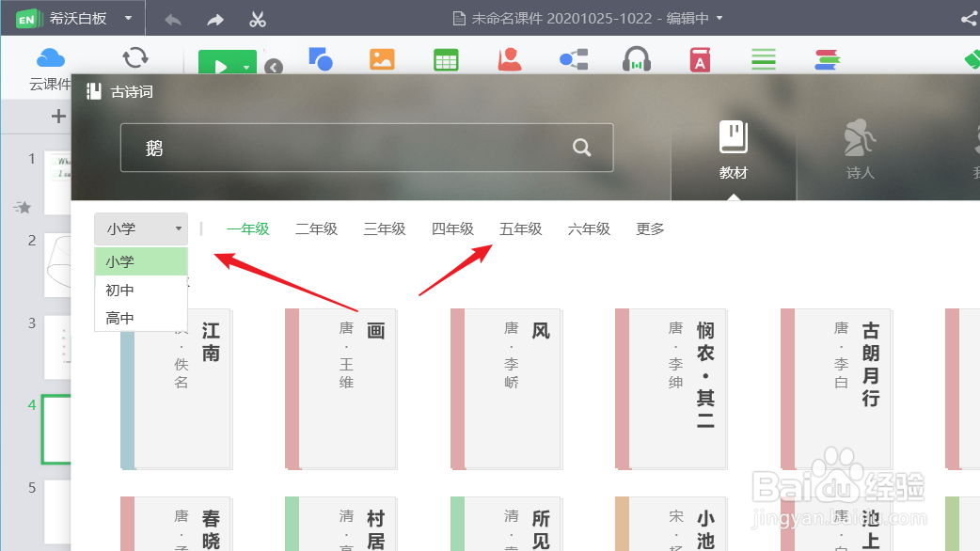Select the 六年级 grade filter
The height and width of the screenshot is (551, 980).
click(589, 228)
